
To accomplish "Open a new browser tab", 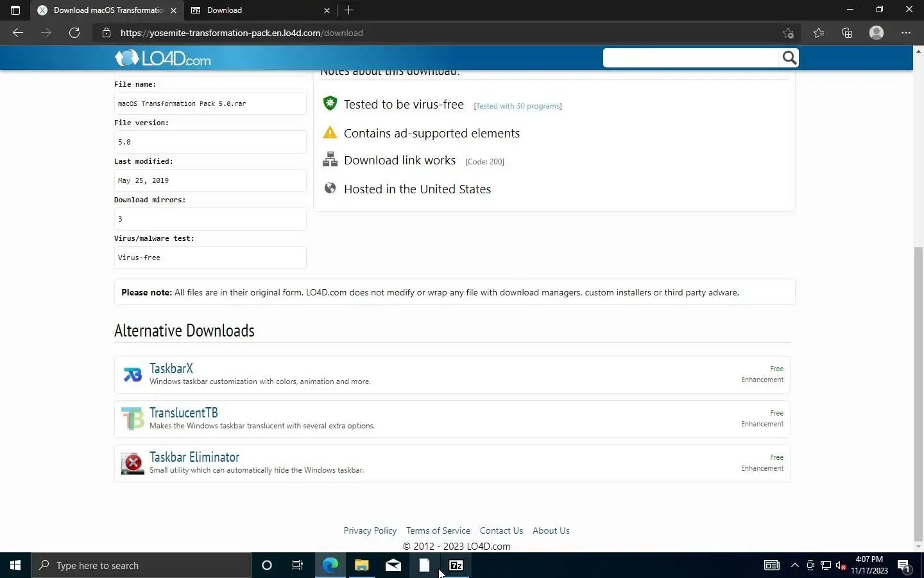I will pos(348,10).
